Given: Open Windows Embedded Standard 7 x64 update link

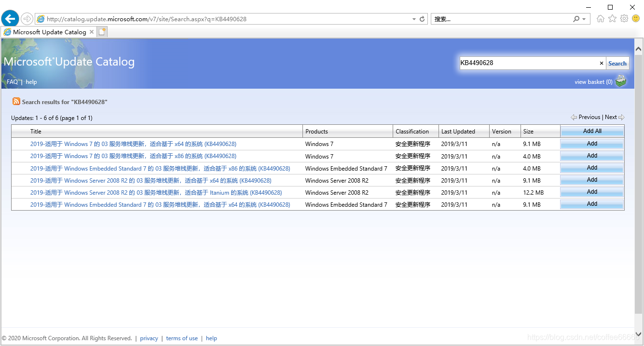Looking at the screenshot, I should pyautogui.click(x=160, y=204).
